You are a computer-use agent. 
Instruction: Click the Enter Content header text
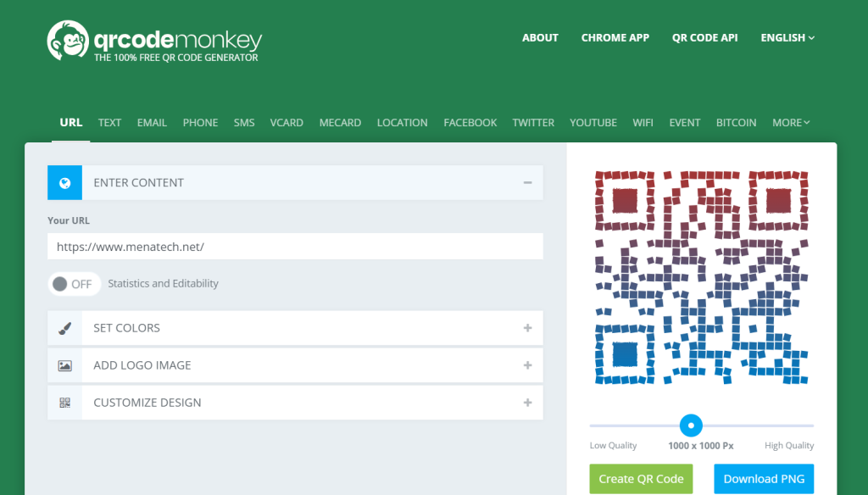138,183
